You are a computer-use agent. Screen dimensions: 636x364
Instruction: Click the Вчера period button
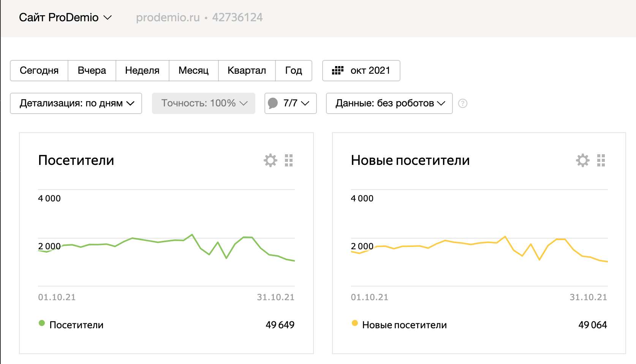[x=92, y=71]
